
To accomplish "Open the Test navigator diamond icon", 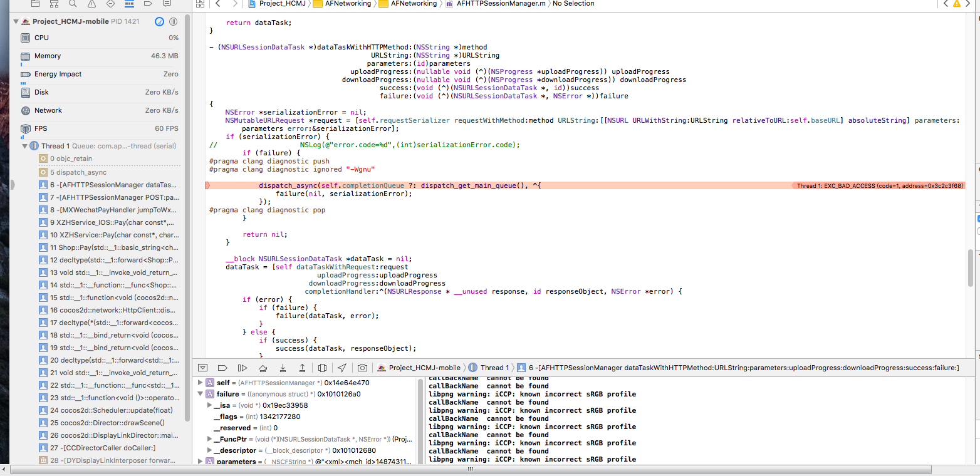I will click(x=110, y=3).
